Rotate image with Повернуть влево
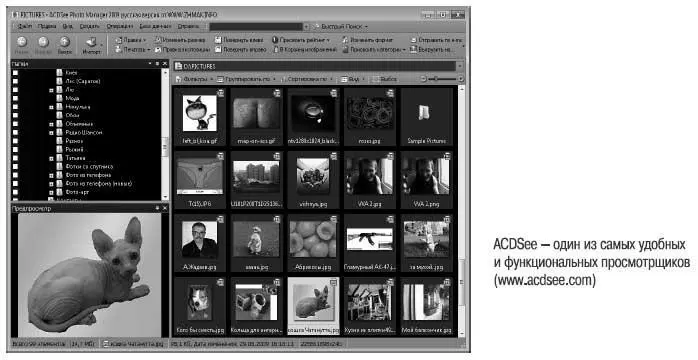This screenshot has width=698, height=360. coord(239,40)
